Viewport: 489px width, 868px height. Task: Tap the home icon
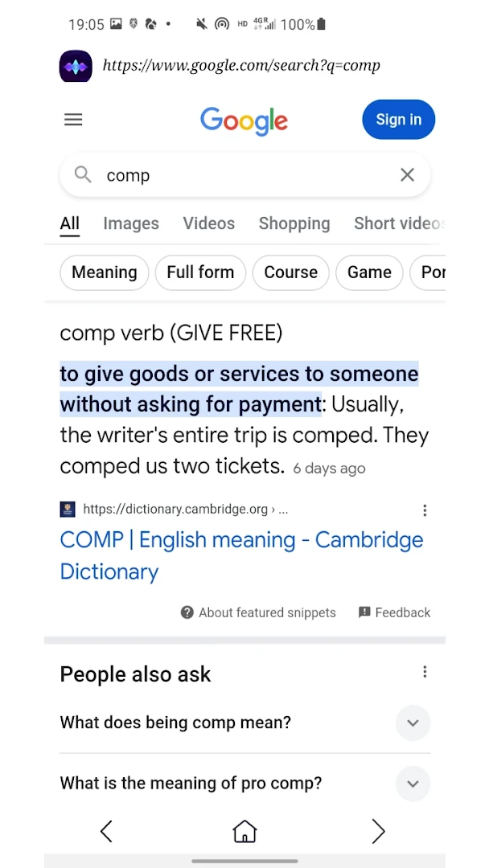tap(244, 831)
